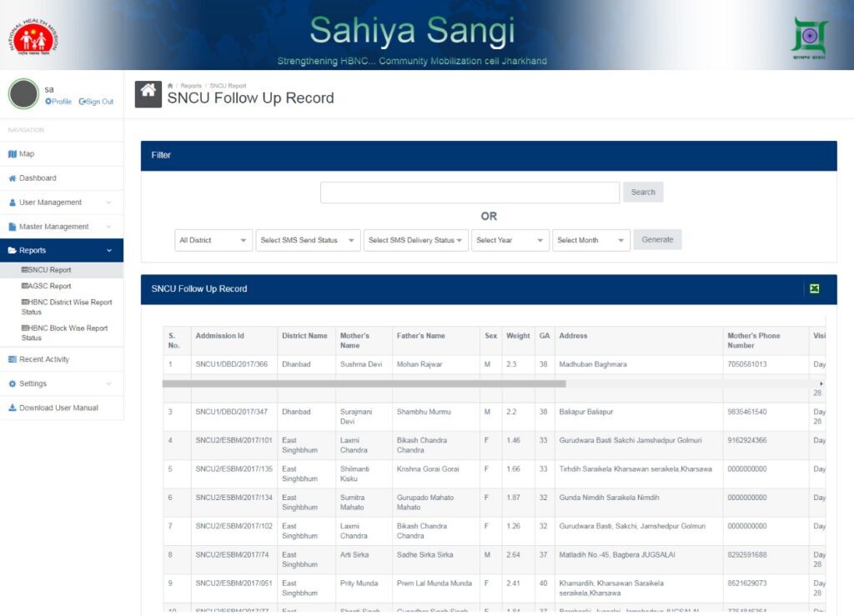Open the Select SMS Send Status dropdown
The height and width of the screenshot is (616, 854).
click(308, 240)
